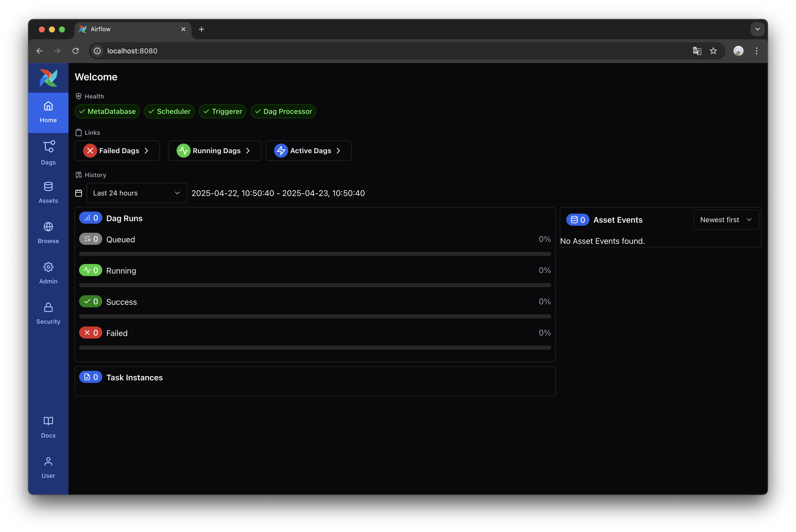Open the Chrome profile avatar
796x532 pixels.
[x=738, y=51]
